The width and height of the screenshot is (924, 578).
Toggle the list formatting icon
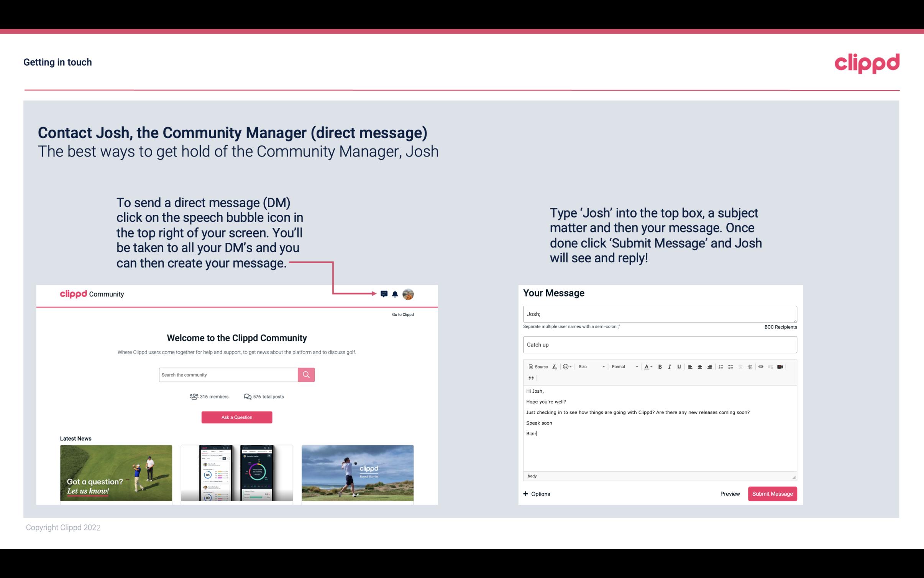coord(730,367)
